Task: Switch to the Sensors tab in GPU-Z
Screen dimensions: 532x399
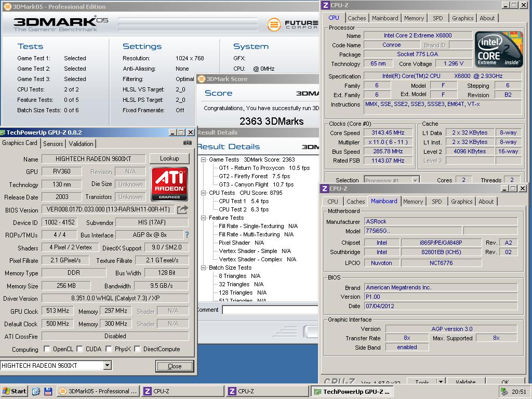Action: click(x=53, y=143)
